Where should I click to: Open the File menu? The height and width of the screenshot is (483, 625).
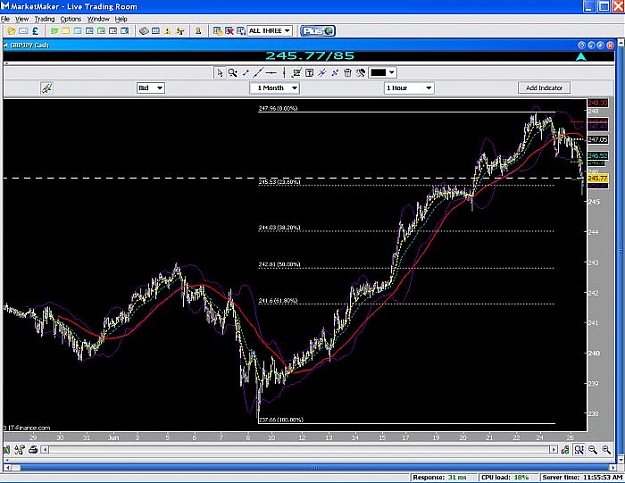pos(5,19)
